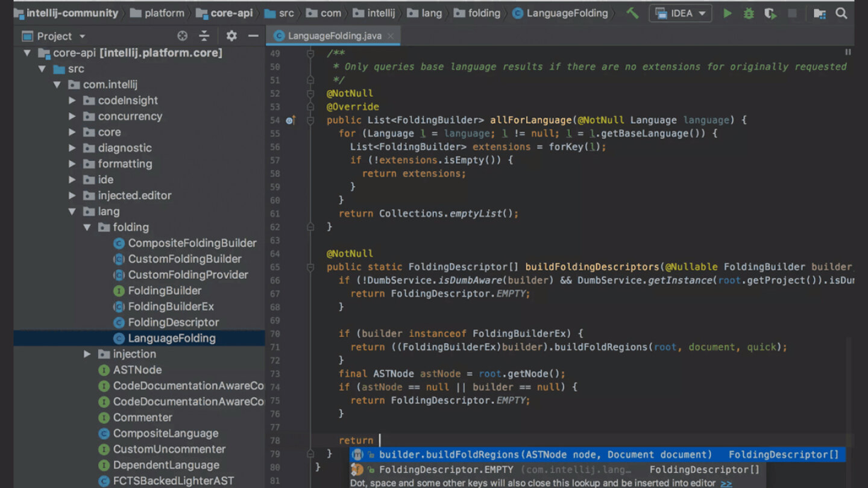This screenshot has width=868, height=488.
Task: Toggle fold end marker at line 62
Action: (310, 227)
